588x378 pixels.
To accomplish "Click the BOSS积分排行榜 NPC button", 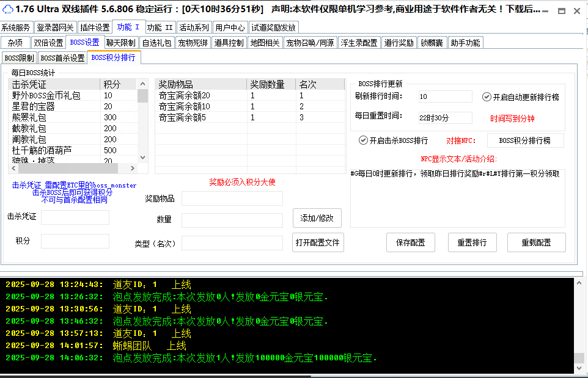I will [x=525, y=140].
